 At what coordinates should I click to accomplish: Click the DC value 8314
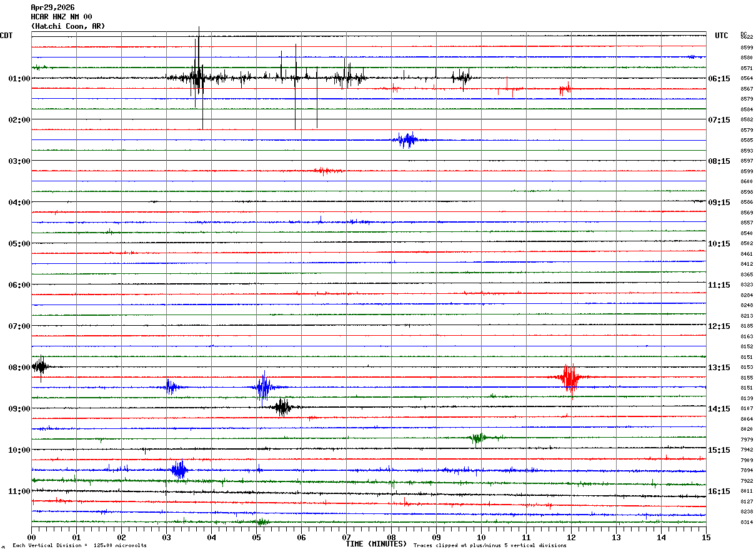(747, 523)
